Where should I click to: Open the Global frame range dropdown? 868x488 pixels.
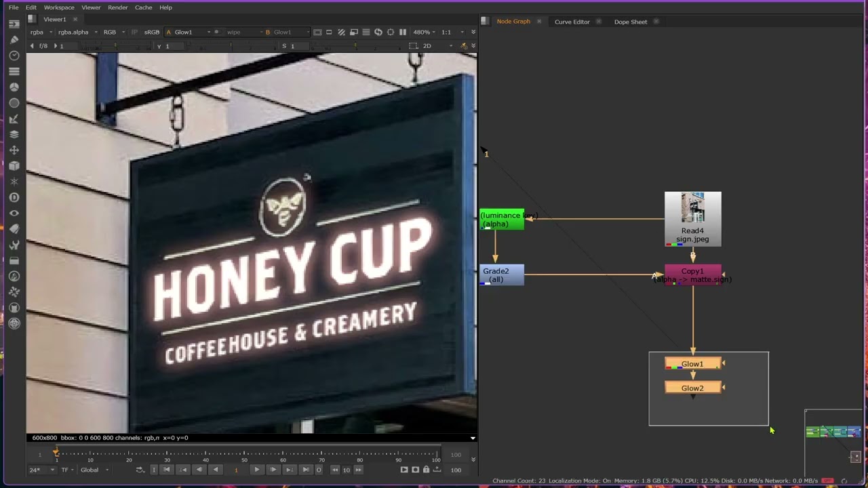[94, 470]
